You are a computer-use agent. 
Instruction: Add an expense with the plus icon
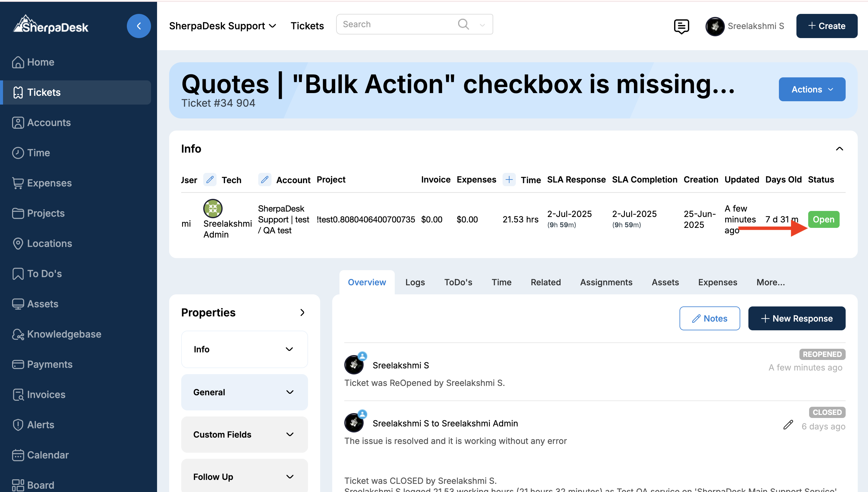click(x=509, y=179)
